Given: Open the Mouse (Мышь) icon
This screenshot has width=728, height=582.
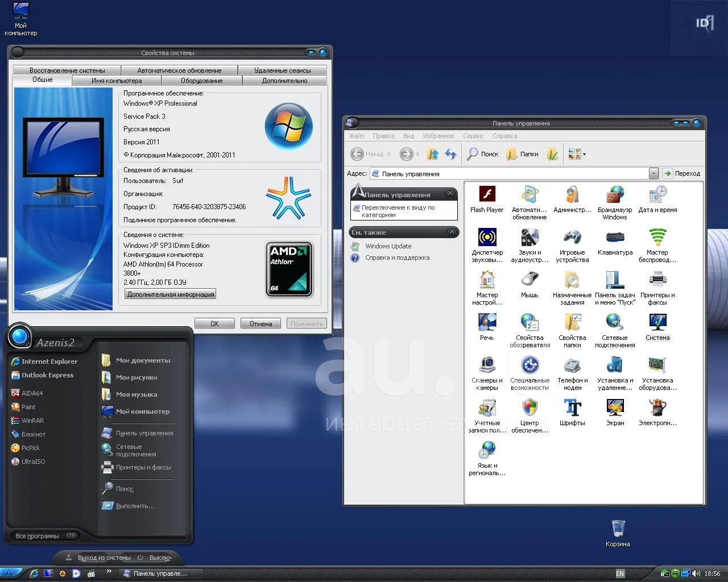Looking at the screenshot, I should point(530,284).
